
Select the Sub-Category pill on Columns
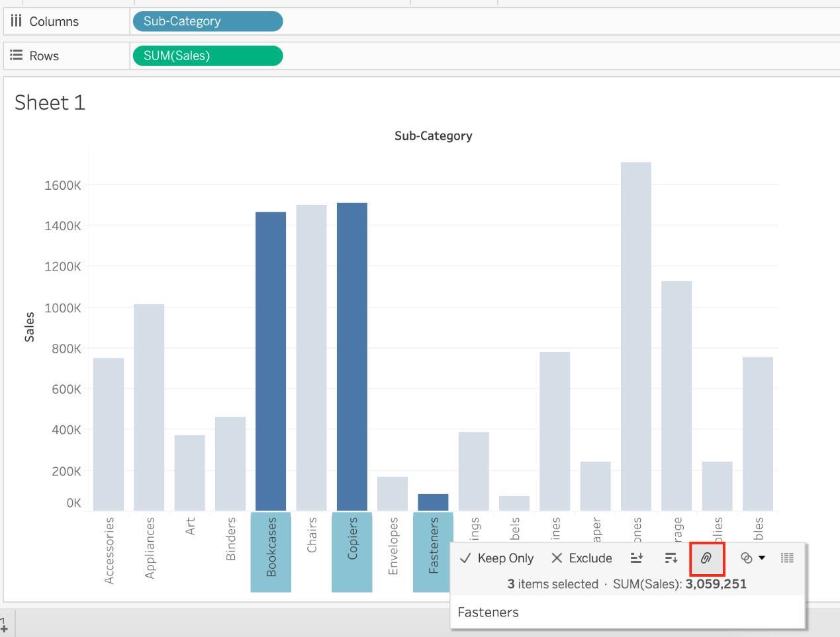click(207, 21)
